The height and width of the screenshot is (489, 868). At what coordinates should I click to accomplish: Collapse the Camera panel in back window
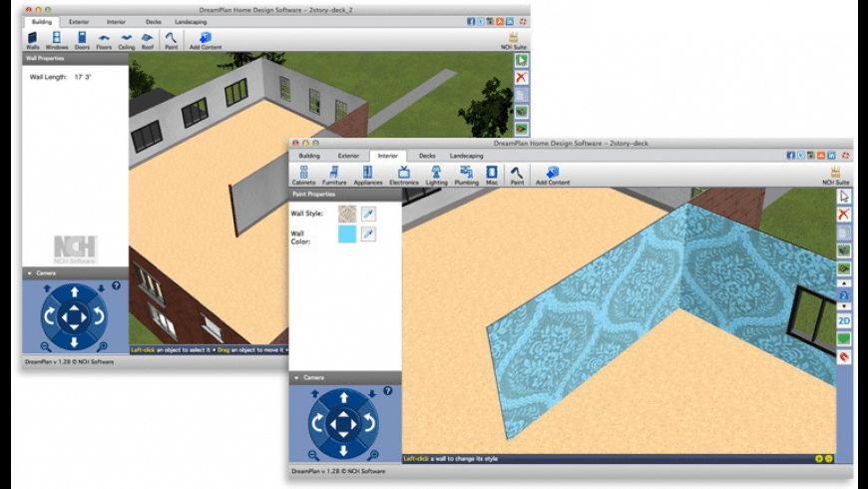pyautogui.click(x=29, y=273)
